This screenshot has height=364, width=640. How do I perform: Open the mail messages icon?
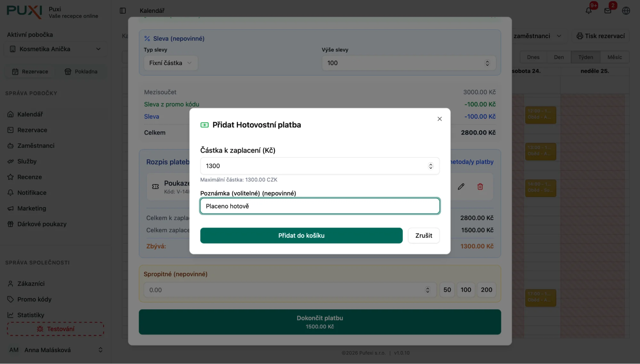(608, 11)
